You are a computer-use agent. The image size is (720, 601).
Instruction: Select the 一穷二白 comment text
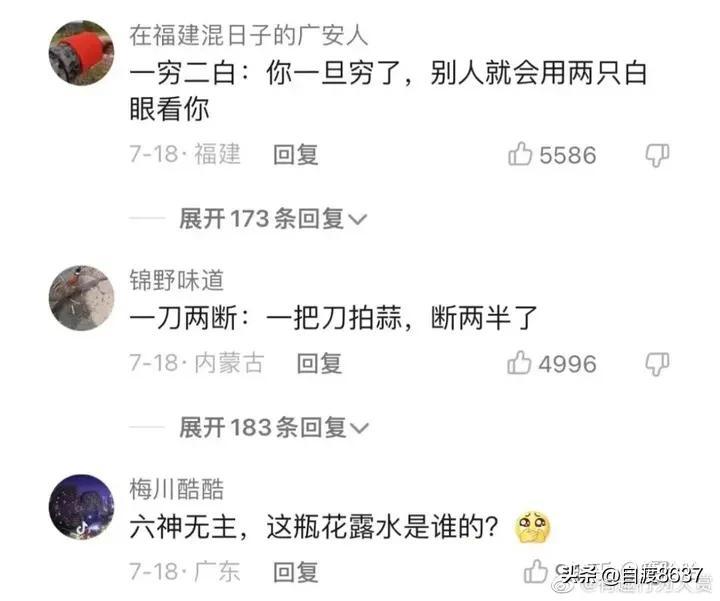coord(388,91)
